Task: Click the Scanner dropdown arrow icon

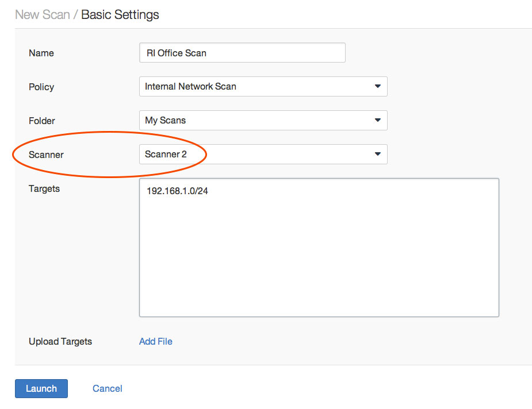Action: 378,154
